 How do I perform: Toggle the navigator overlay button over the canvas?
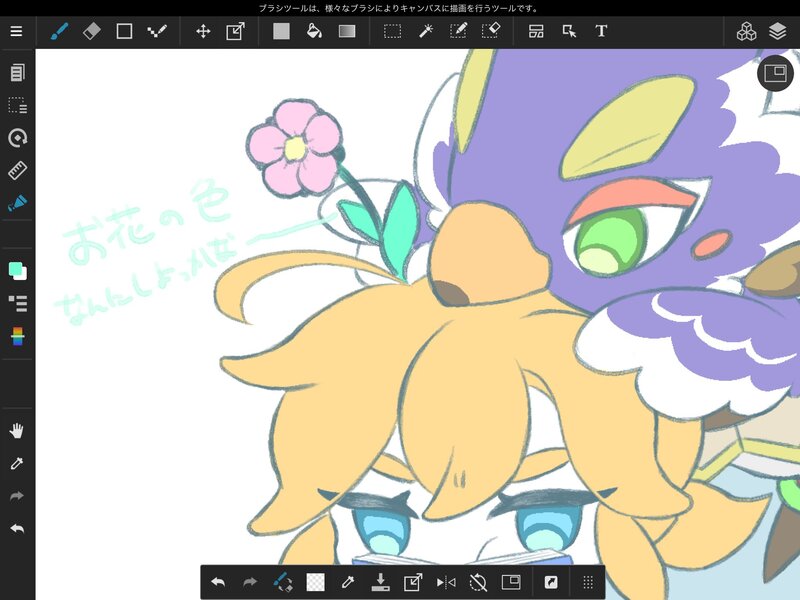tap(775, 73)
